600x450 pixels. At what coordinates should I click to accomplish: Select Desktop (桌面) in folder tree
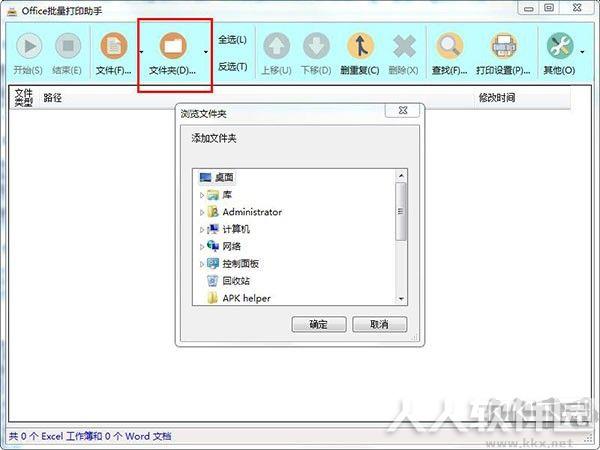pos(217,177)
